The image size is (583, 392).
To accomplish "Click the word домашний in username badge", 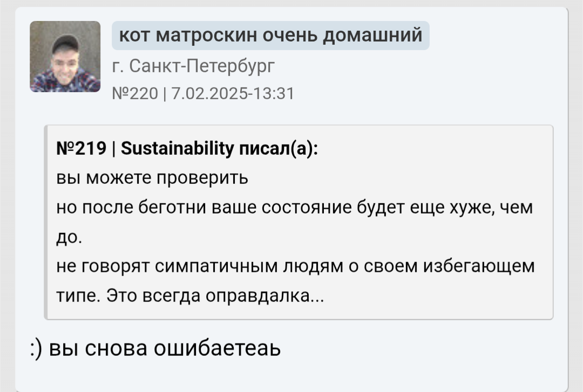I will 372,36.
